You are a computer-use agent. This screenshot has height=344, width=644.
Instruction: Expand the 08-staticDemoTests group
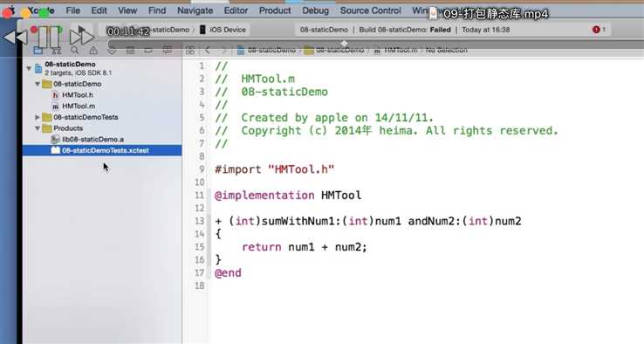(x=38, y=117)
